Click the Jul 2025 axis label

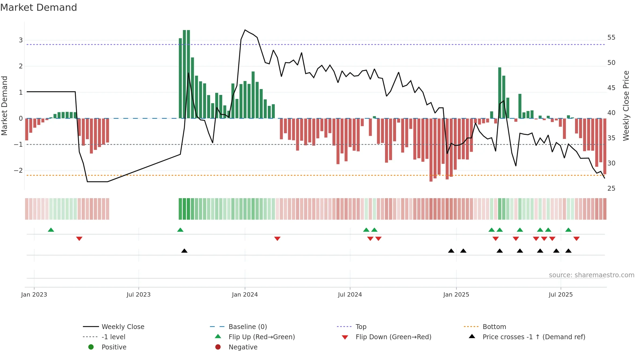561,295
